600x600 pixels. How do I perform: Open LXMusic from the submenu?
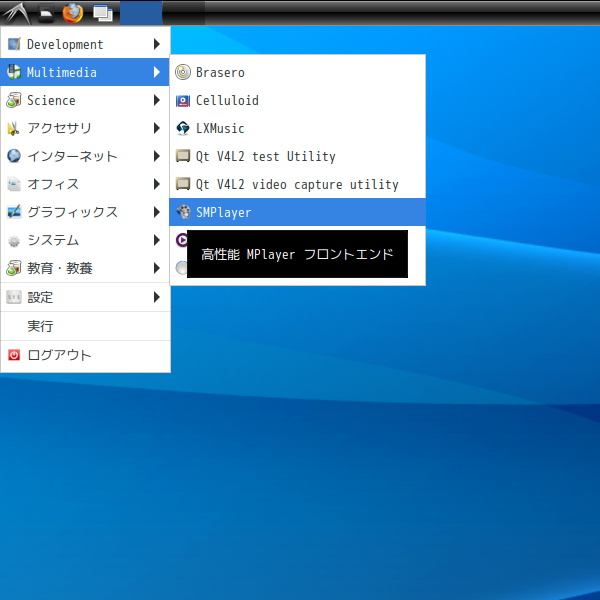coord(297,128)
